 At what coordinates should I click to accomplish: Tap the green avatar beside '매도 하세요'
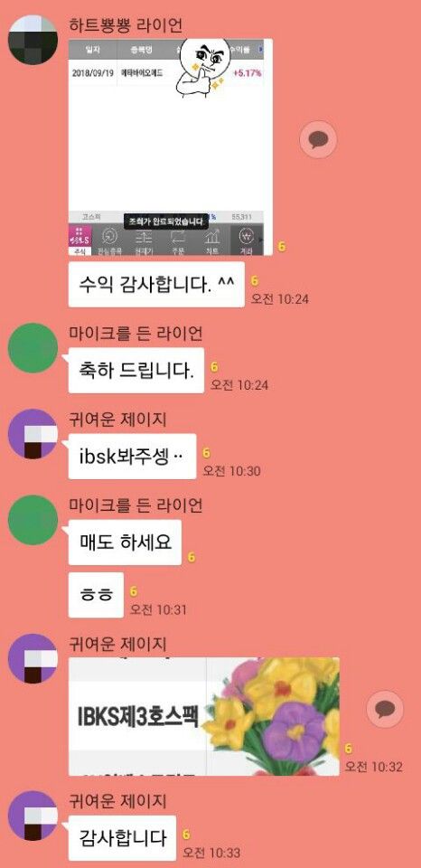click(33, 519)
